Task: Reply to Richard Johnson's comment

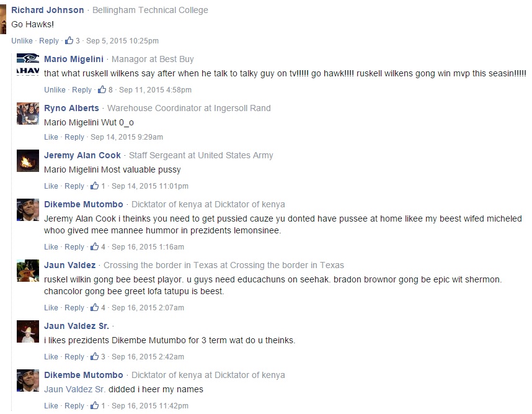Action: point(49,41)
